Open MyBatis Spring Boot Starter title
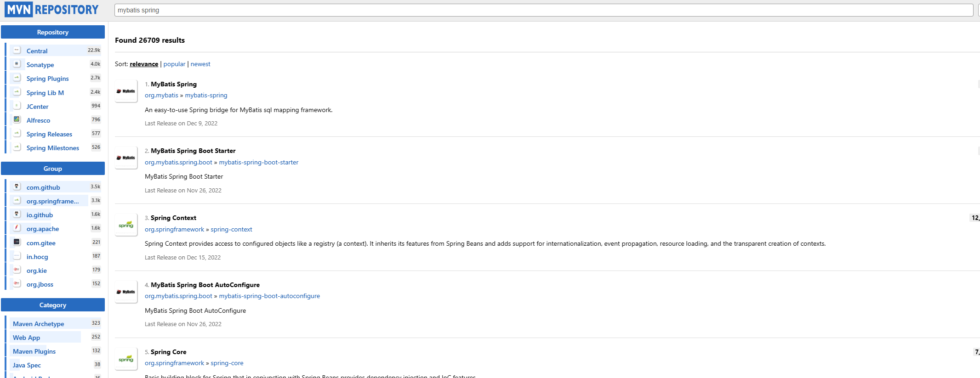This screenshot has height=378, width=980. (193, 151)
